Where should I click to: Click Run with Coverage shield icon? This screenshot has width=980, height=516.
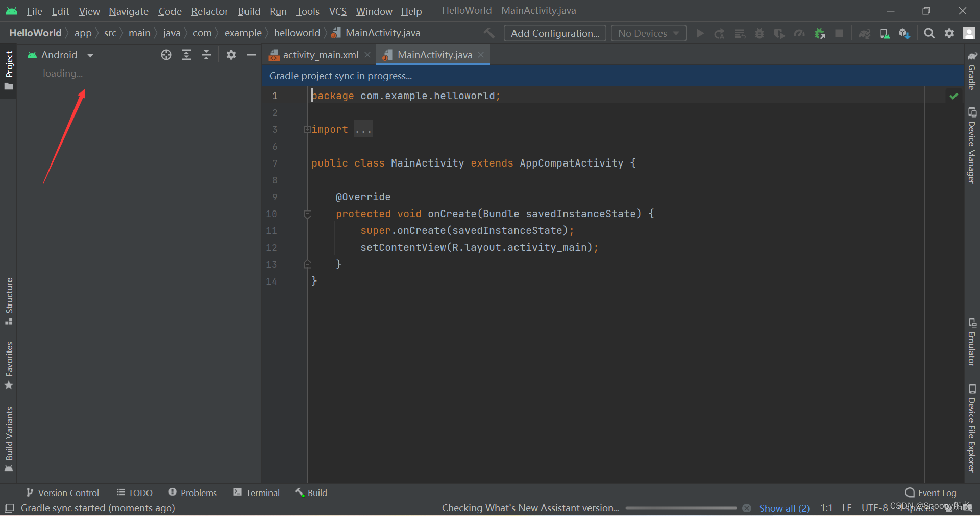(x=779, y=33)
